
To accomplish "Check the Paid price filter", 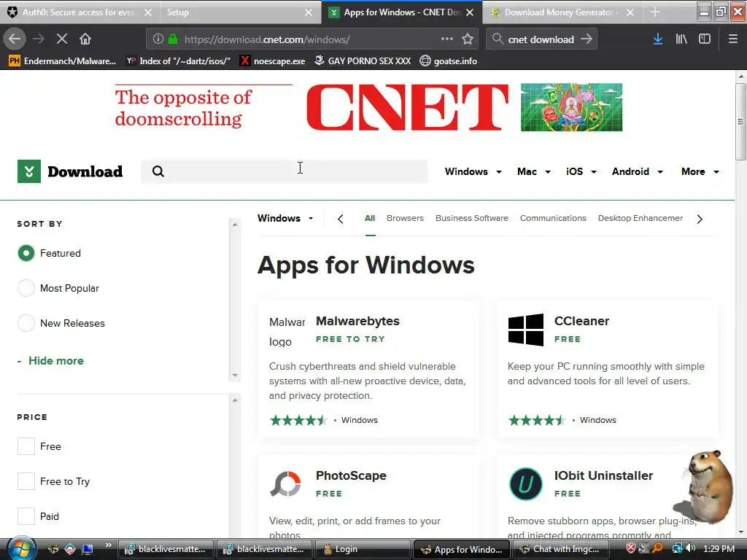I will (x=26, y=516).
